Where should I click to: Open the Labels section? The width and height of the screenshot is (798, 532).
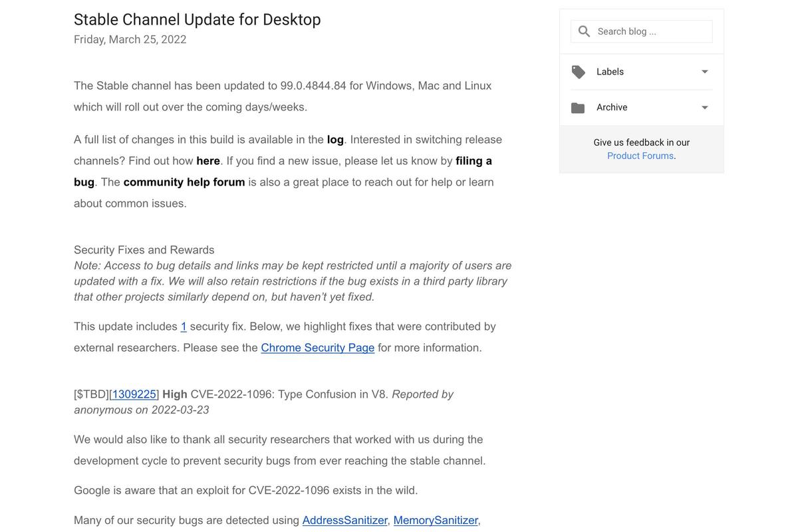pos(642,72)
